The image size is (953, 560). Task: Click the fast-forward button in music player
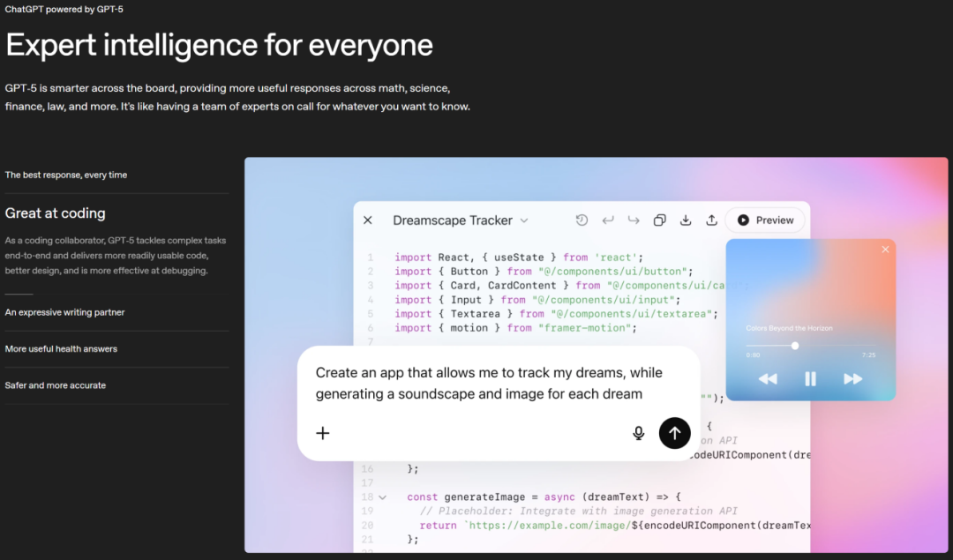click(x=852, y=379)
